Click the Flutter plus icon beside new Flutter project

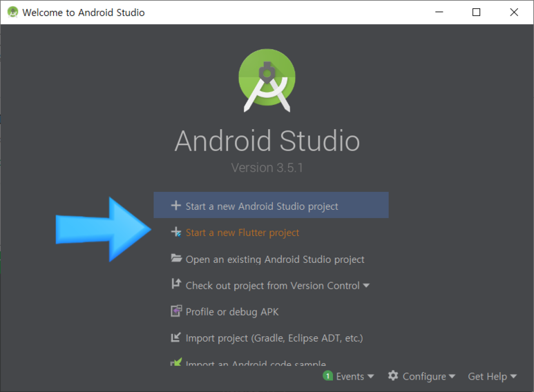(176, 232)
